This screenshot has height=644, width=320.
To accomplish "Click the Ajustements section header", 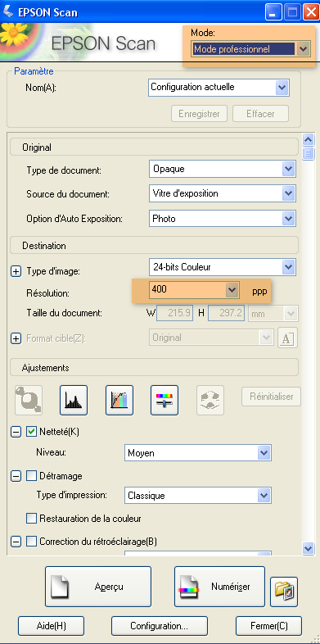I will coord(154,367).
